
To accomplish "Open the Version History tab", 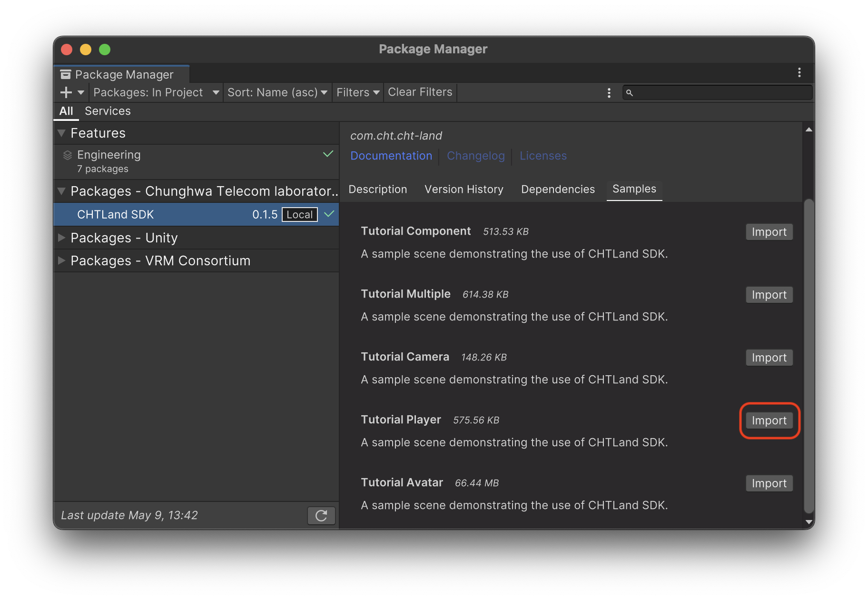I will (x=464, y=189).
